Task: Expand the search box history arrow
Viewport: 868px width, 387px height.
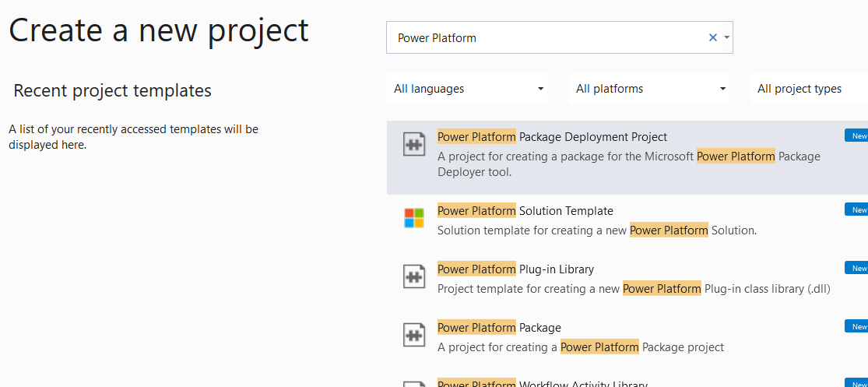Action: tap(726, 37)
